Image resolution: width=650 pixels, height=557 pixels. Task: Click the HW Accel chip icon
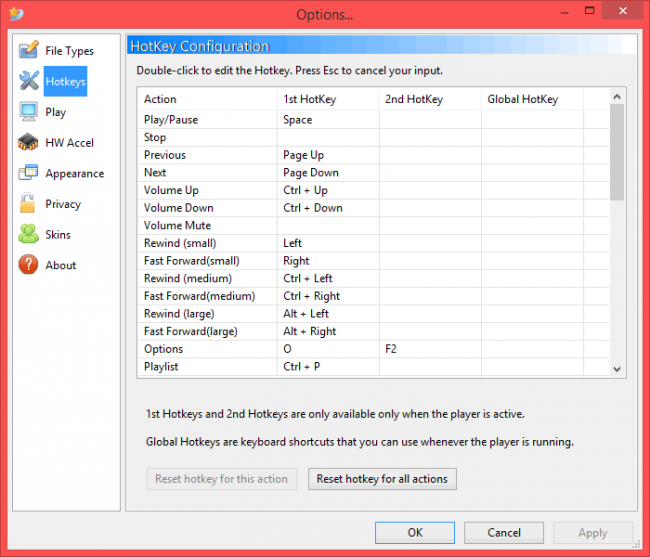click(28, 142)
